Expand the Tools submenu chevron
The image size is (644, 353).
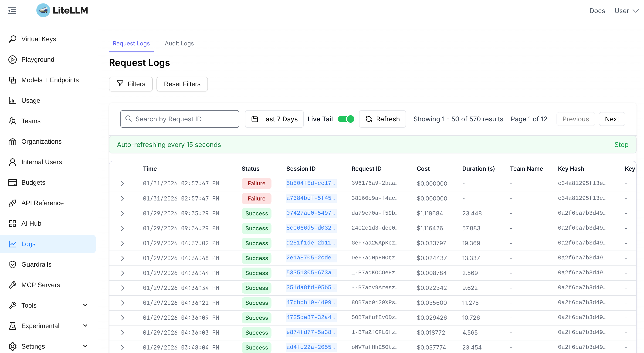click(x=85, y=305)
